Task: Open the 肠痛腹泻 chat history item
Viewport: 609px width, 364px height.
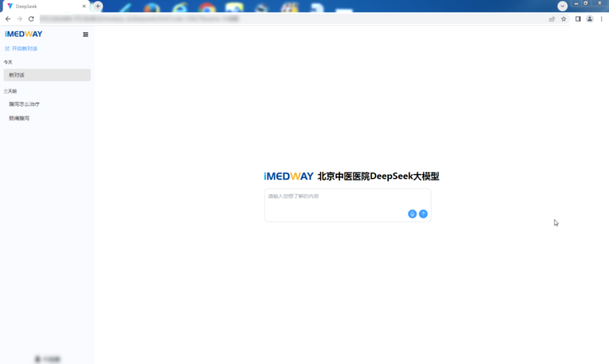Action: tap(19, 118)
